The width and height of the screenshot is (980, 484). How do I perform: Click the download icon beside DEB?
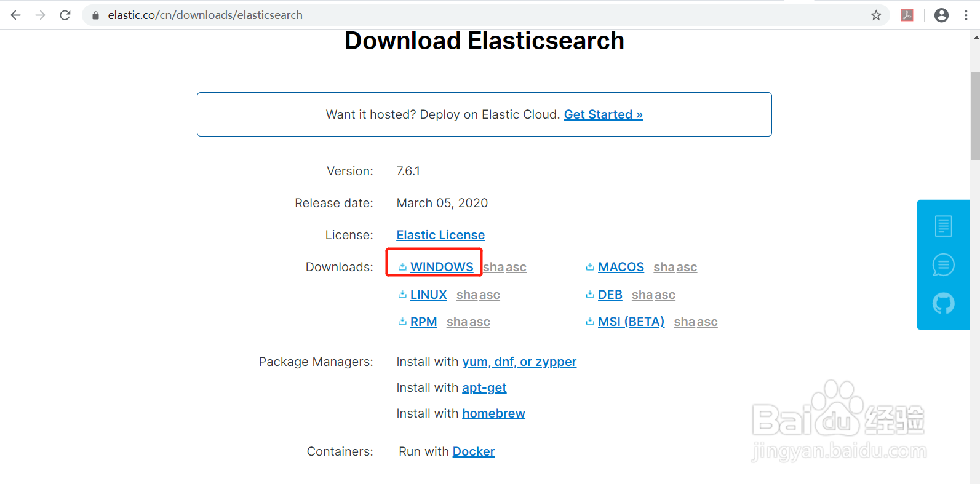[590, 295]
